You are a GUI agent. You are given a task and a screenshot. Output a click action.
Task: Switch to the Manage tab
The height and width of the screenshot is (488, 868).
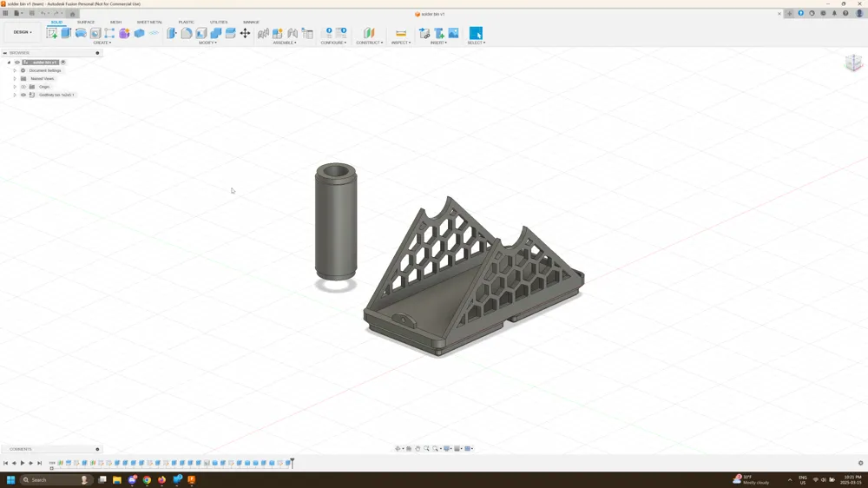click(x=251, y=23)
